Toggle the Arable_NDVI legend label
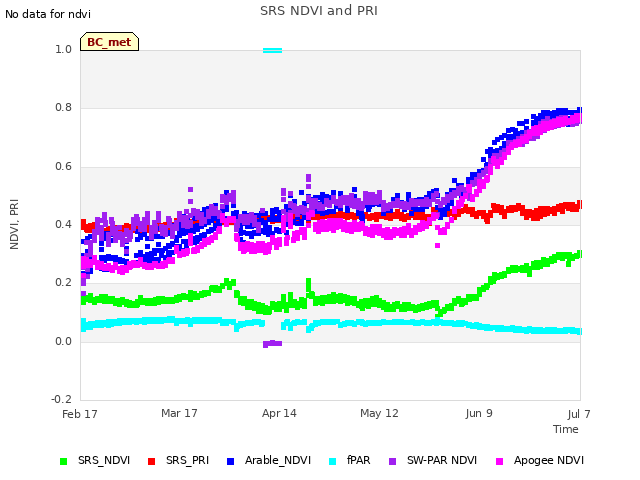Screen dimensions: 640x480 pos(278,460)
